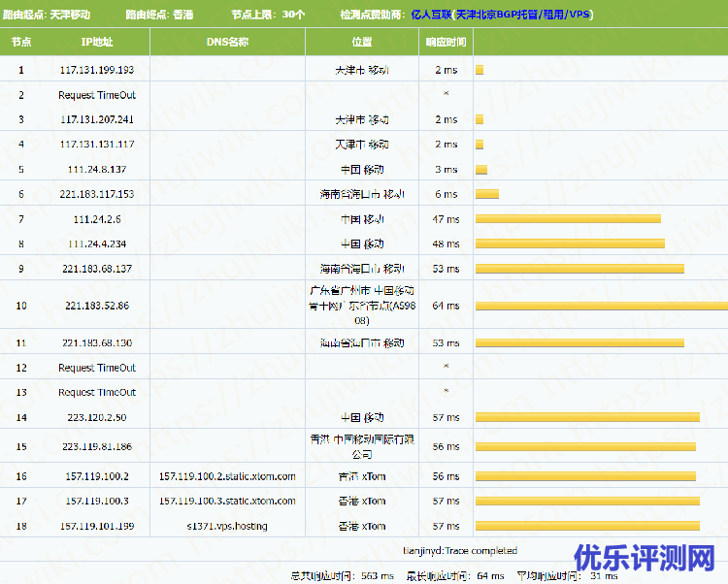Select DNS name 157.119.100.3.static.xtom.com
Screen dimensions: 728x584
pyautogui.click(x=227, y=501)
